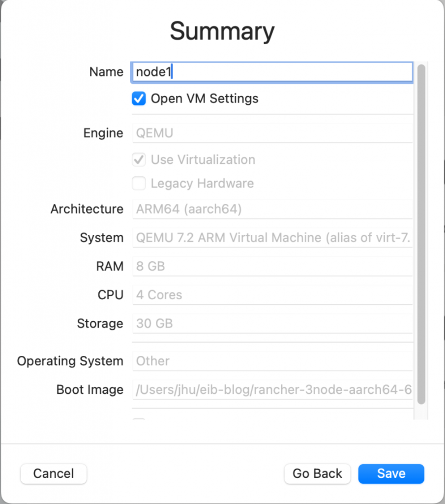Click the Storage field showing 30 GB
This screenshot has height=504, width=445.
tap(271, 323)
